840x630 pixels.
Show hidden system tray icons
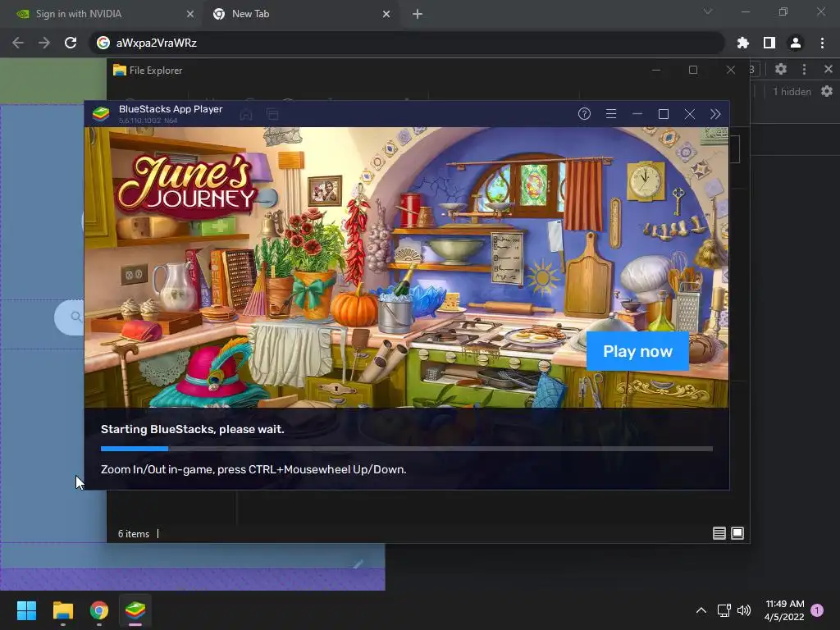tap(701, 610)
